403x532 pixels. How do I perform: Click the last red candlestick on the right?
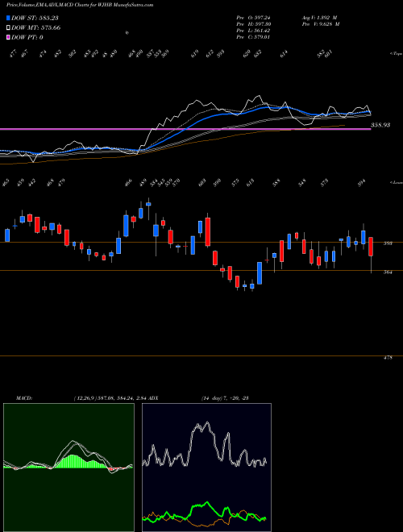371,247
